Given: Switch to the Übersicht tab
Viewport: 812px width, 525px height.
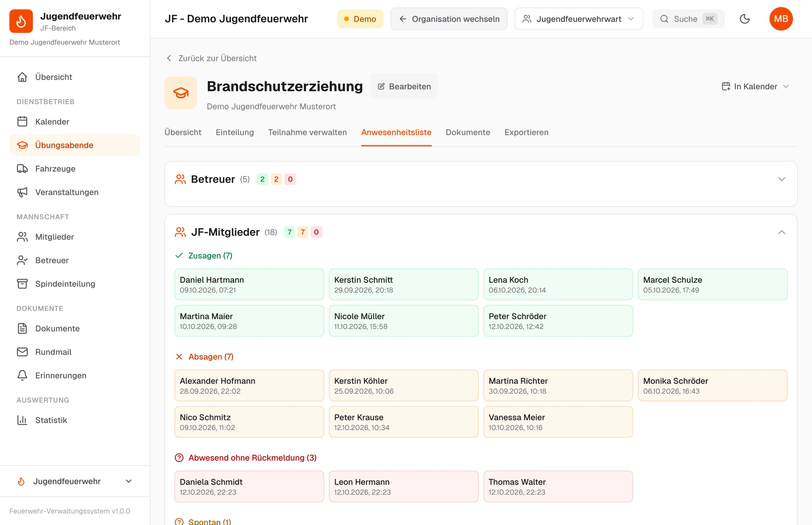Looking at the screenshot, I should pos(183,132).
